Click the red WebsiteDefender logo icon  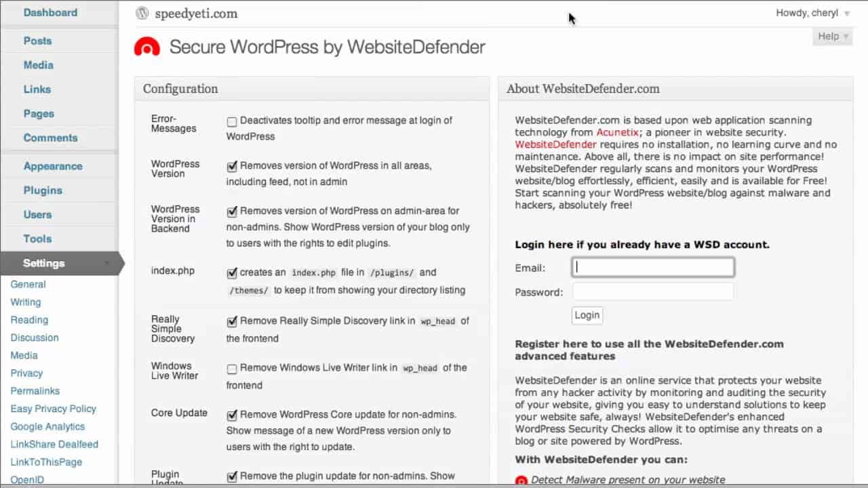pos(147,47)
